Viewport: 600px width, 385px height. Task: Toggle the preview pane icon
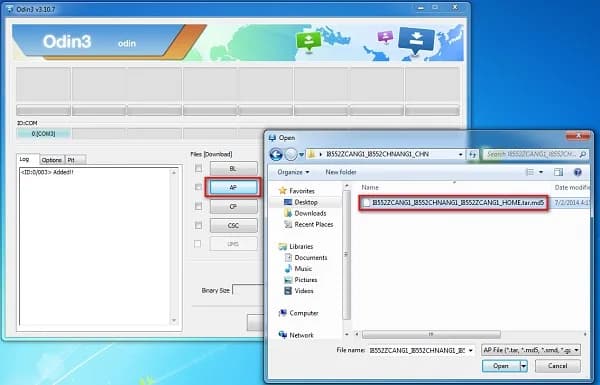point(558,172)
